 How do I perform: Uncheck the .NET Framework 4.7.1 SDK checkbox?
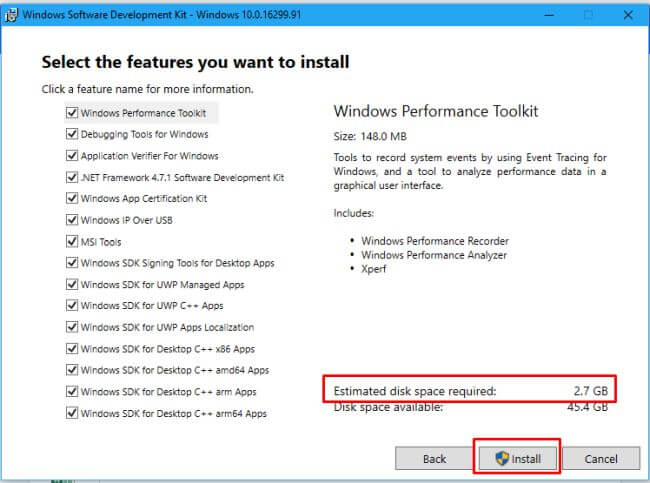pyautogui.click(x=72, y=177)
